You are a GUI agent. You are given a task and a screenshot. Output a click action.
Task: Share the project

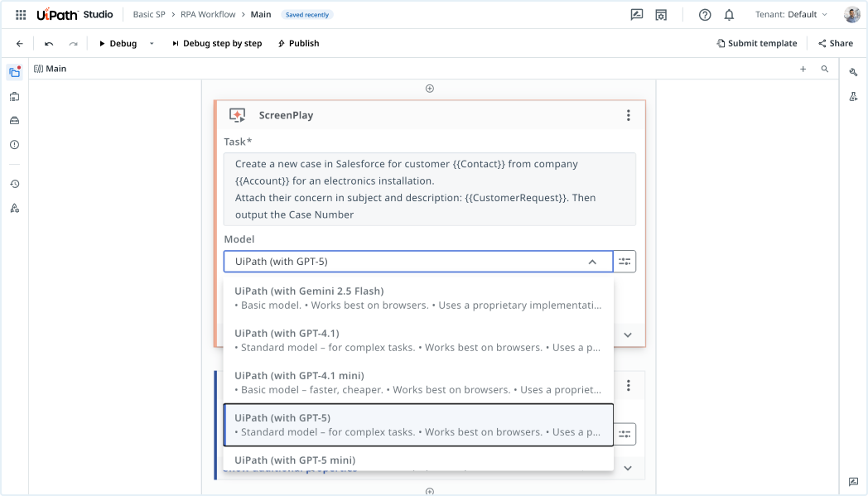pyautogui.click(x=836, y=43)
